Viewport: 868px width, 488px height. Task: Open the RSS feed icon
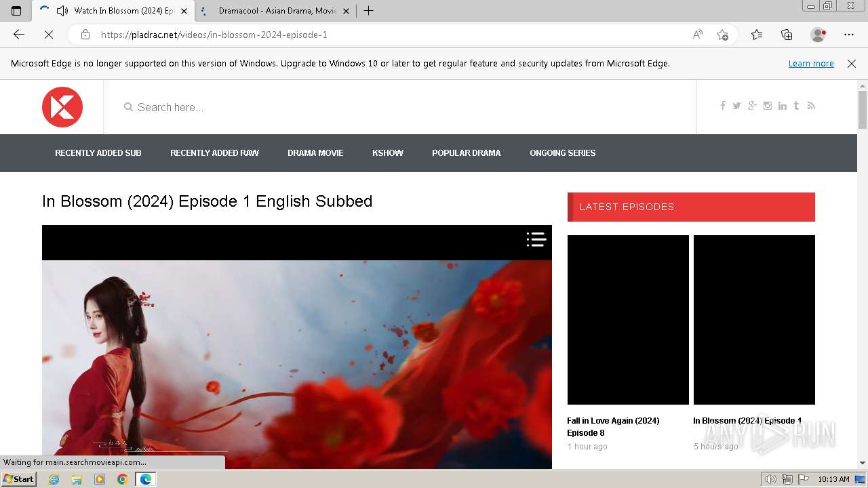click(811, 106)
